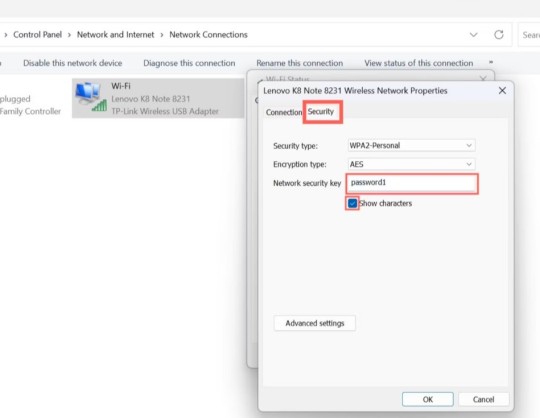The height and width of the screenshot is (418, 540).
Task: Click the Search box in Explorer
Action: point(529,35)
